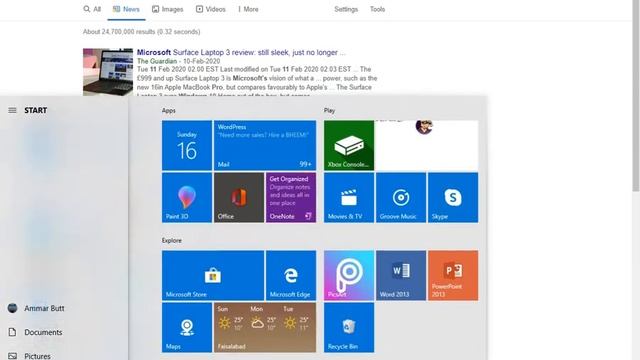Open the Movies & TV tile
Viewport: 640px width, 360px height.
tap(349, 198)
